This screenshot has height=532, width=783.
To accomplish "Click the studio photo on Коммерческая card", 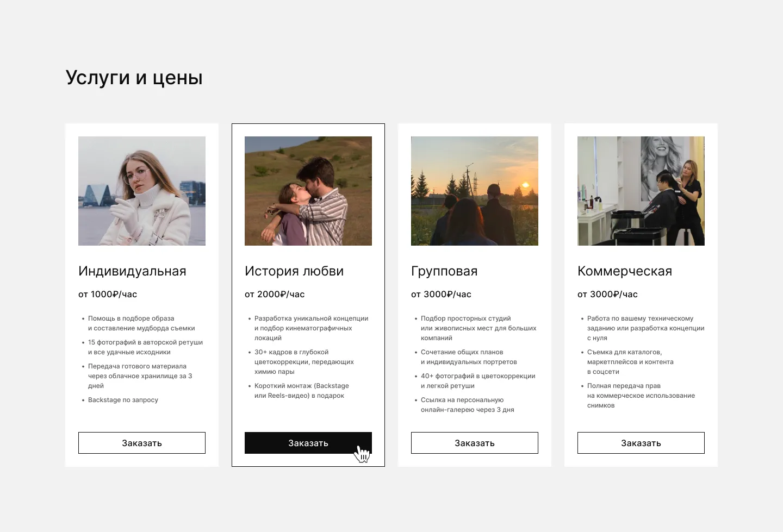I will [x=641, y=191].
